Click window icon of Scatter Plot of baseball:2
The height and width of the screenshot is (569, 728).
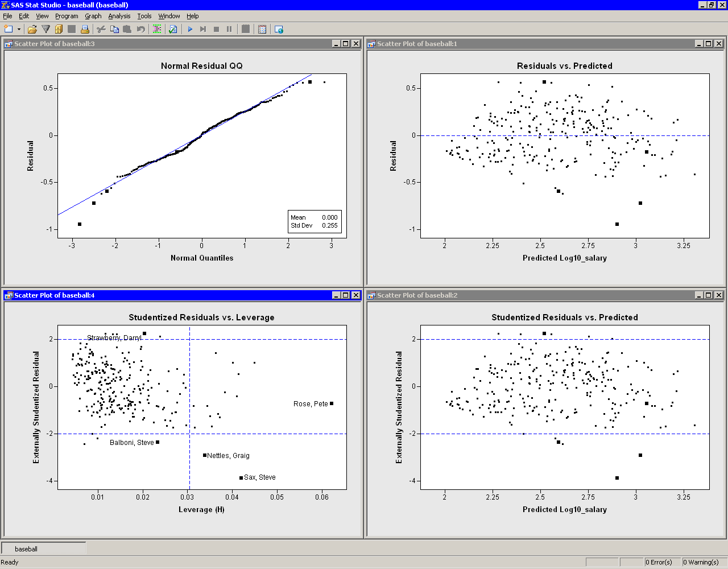point(371,295)
